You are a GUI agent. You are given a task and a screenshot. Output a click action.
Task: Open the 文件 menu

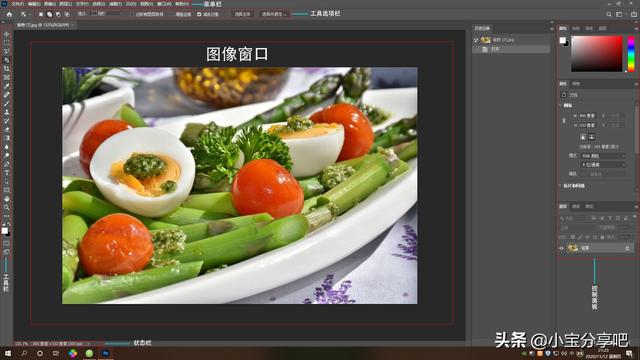(x=18, y=4)
